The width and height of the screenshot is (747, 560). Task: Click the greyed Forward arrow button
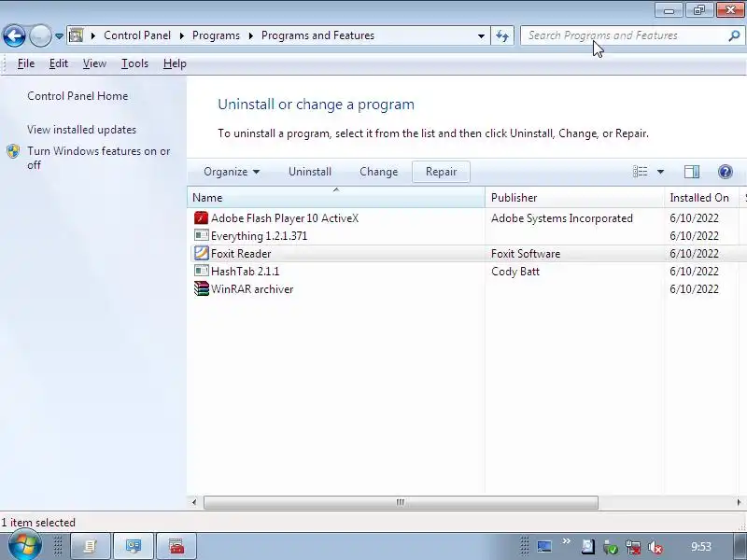click(40, 35)
